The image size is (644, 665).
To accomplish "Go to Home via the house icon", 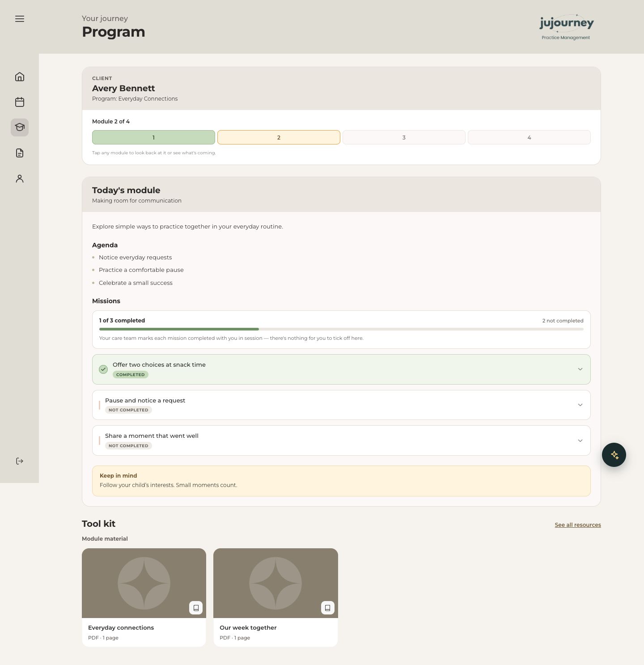I will pos(20,77).
